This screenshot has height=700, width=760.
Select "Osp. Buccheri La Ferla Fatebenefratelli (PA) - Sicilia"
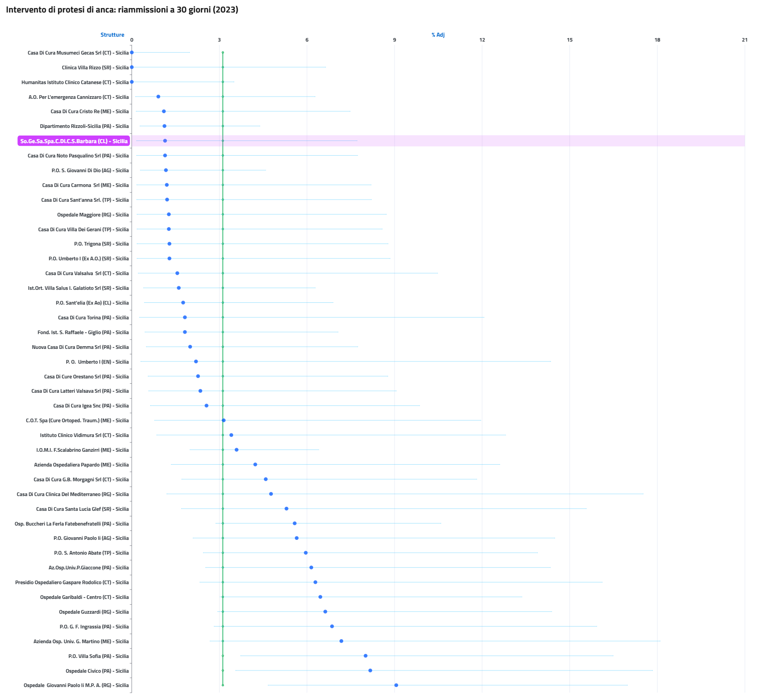point(72,524)
